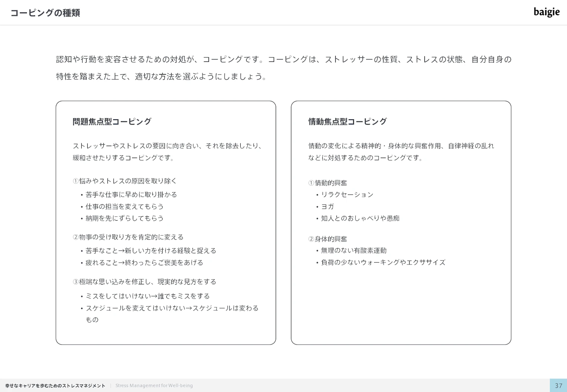Click the bullet ヨガ
This screenshot has height=392, width=567.
tap(328, 206)
